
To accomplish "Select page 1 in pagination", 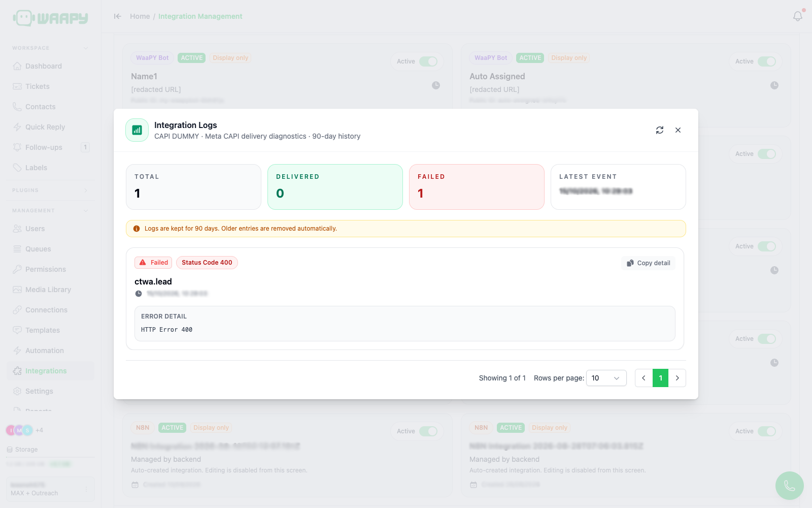I will click(660, 378).
